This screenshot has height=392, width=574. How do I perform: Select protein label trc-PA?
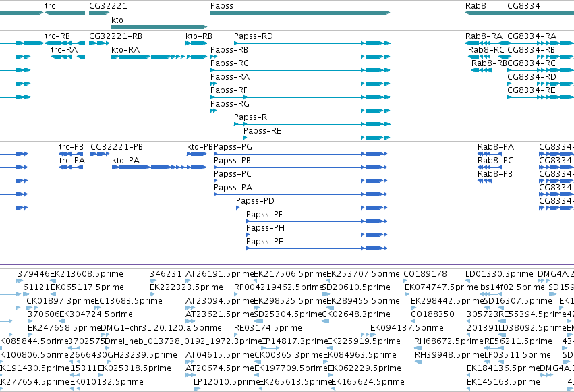72,161
